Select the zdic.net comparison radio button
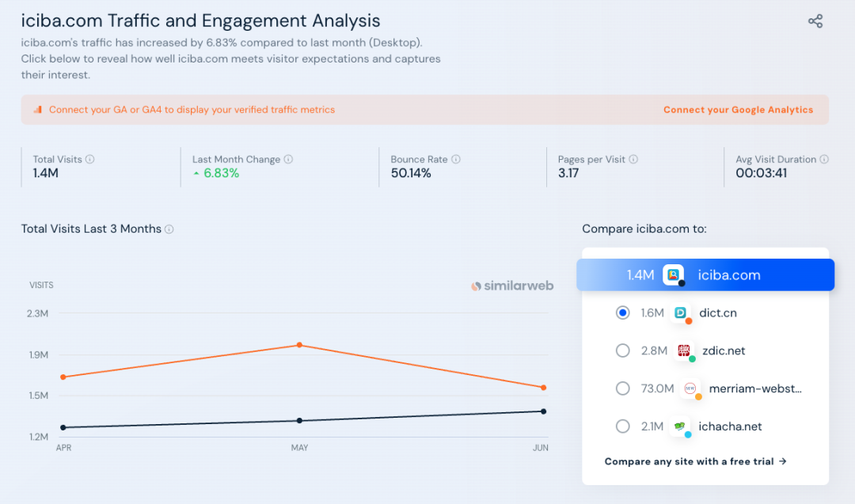This screenshot has height=504, width=855. [623, 351]
